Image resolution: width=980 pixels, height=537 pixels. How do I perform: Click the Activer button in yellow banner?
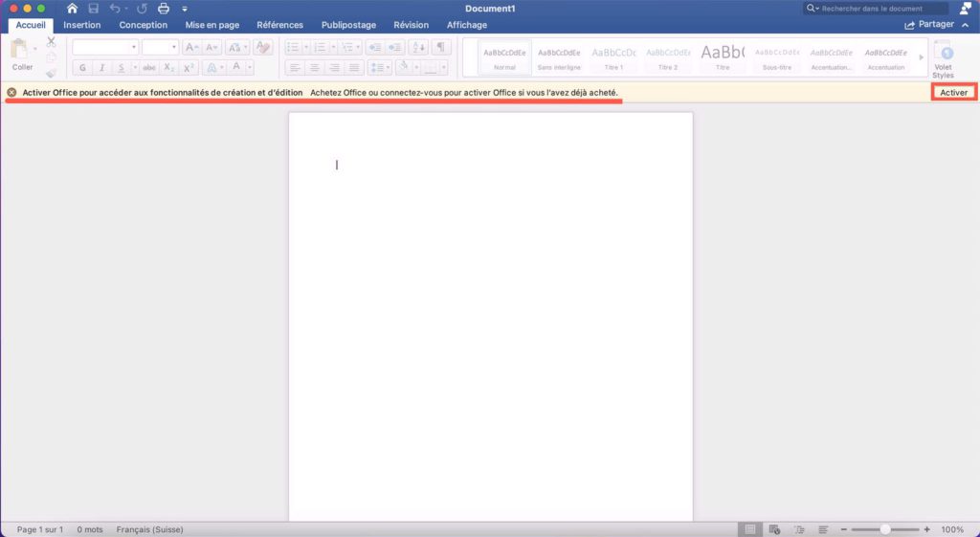tap(953, 92)
